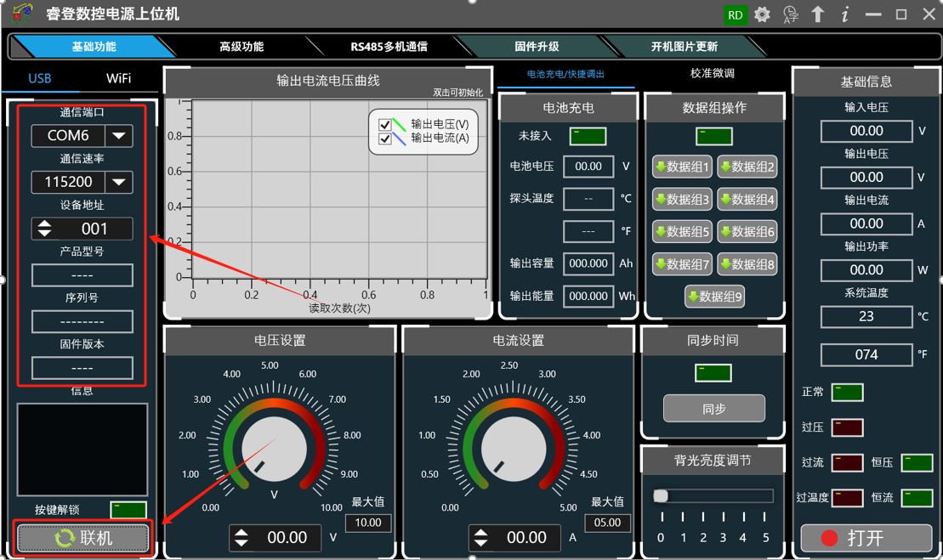Switch language with the translate icon

790,14
